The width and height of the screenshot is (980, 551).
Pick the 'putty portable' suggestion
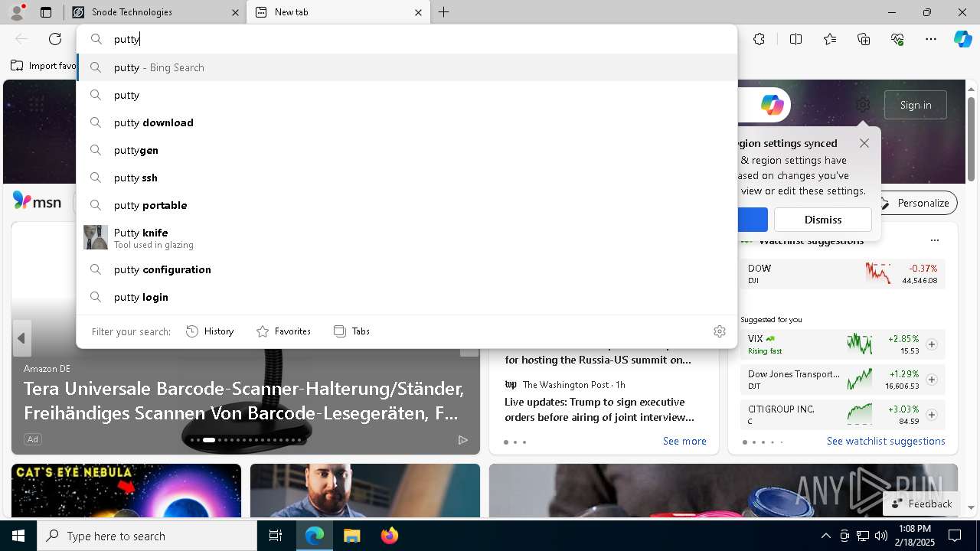[407, 205]
